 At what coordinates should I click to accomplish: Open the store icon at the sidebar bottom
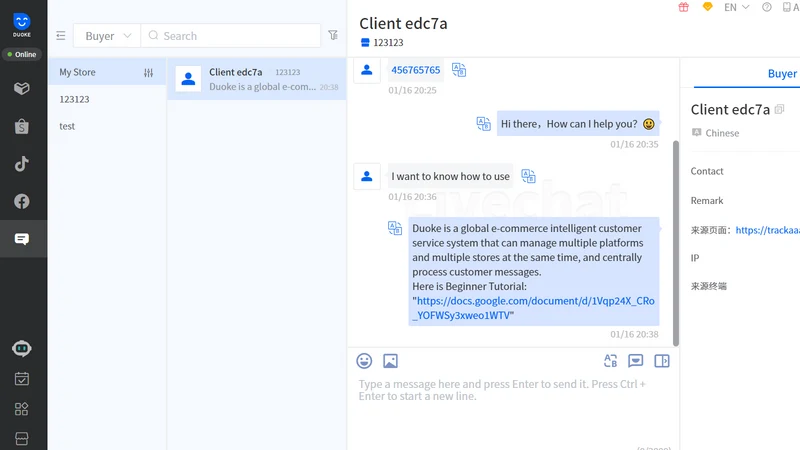pyautogui.click(x=21, y=438)
